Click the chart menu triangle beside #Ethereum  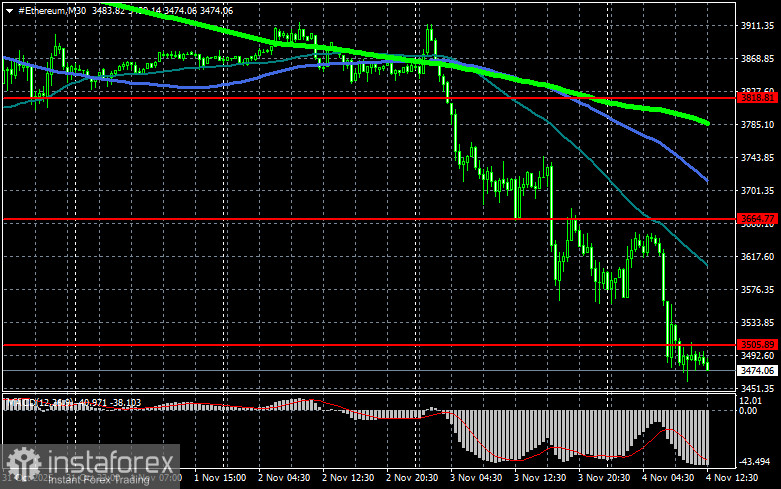[x=9, y=10]
